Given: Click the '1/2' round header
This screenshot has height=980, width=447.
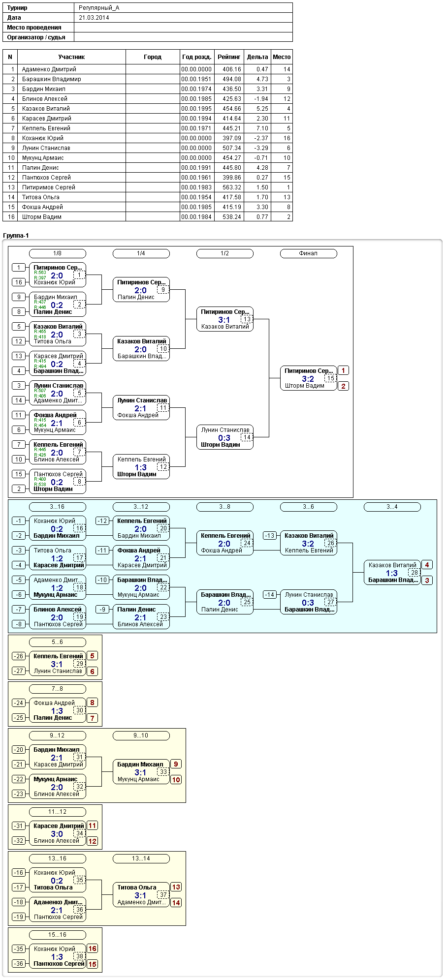Looking at the screenshot, I should tap(225, 253).
